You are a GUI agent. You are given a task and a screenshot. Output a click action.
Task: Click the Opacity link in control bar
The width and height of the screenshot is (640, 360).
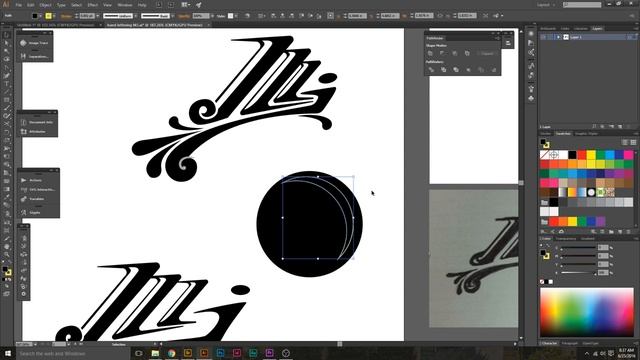click(184, 16)
